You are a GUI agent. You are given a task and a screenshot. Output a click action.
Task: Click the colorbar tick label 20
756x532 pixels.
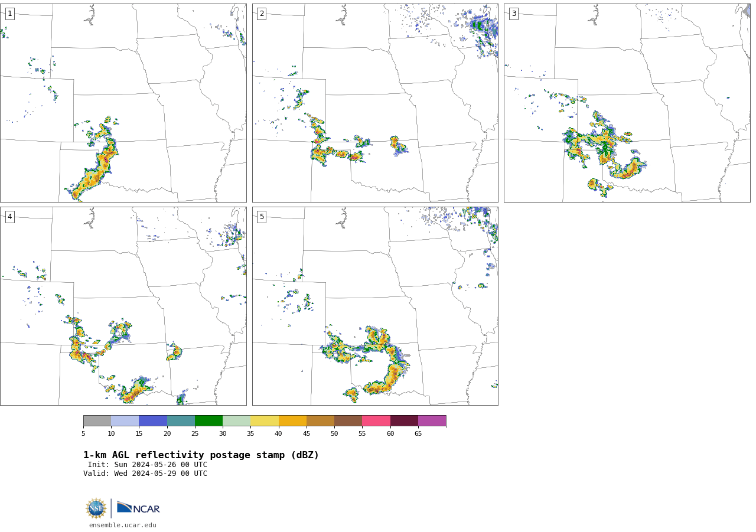coord(167,434)
